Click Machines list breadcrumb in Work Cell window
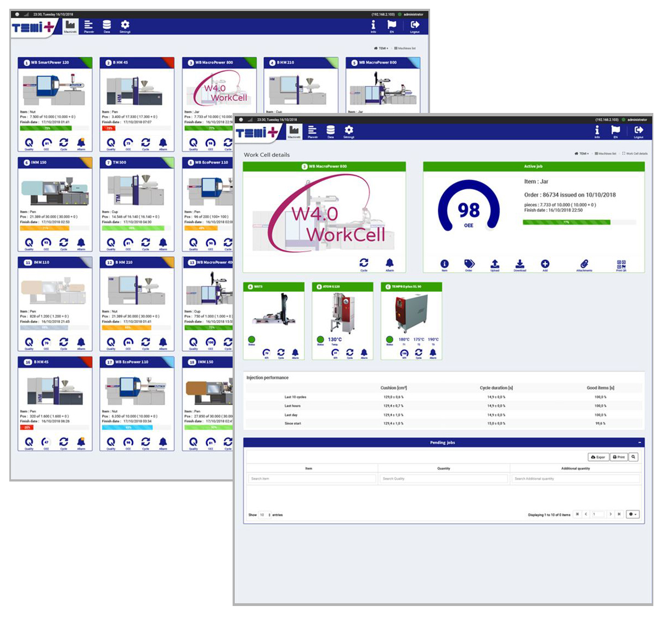The image size is (672, 623). pyautogui.click(x=606, y=154)
